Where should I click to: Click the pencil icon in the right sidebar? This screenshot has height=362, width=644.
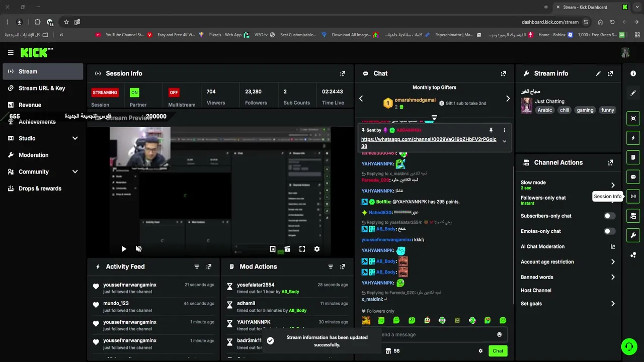click(x=633, y=93)
